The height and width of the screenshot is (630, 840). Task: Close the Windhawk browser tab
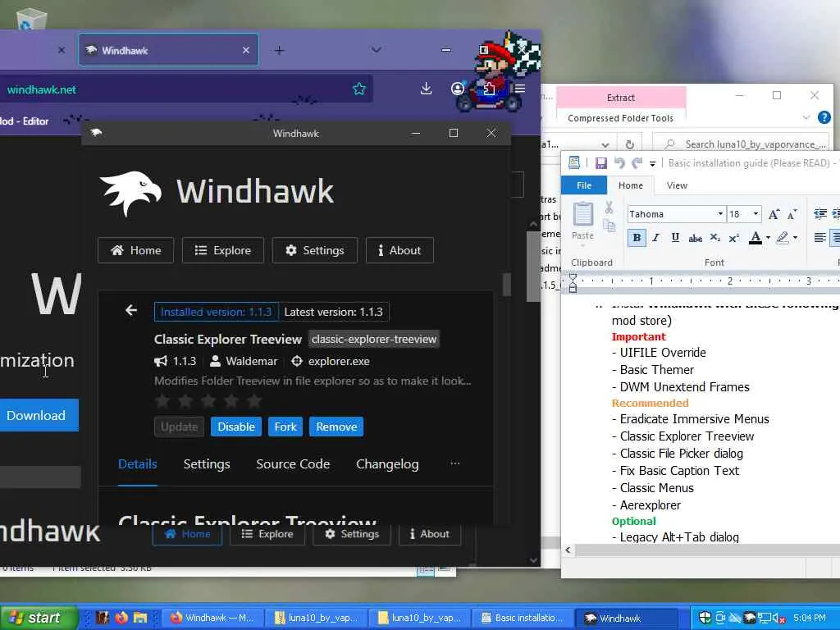pyautogui.click(x=246, y=50)
